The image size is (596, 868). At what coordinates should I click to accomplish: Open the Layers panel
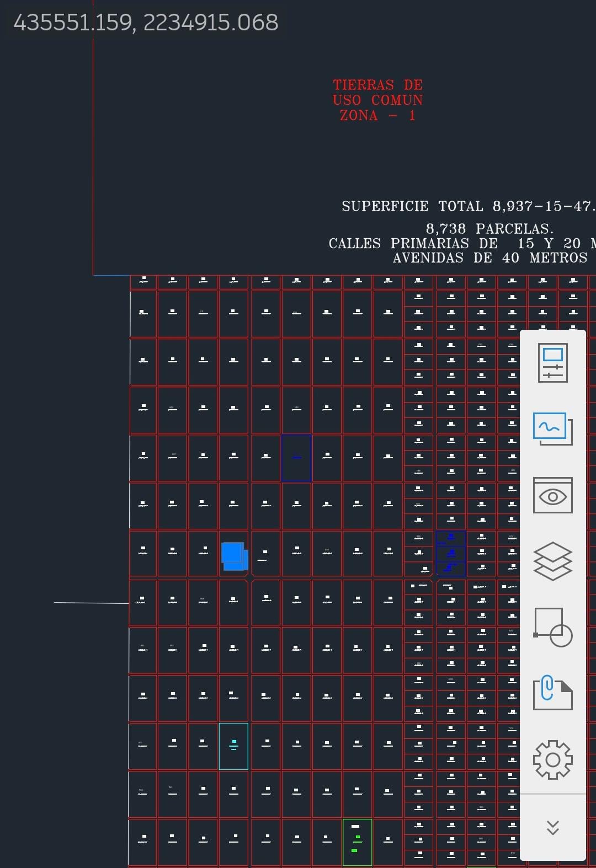(552, 561)
